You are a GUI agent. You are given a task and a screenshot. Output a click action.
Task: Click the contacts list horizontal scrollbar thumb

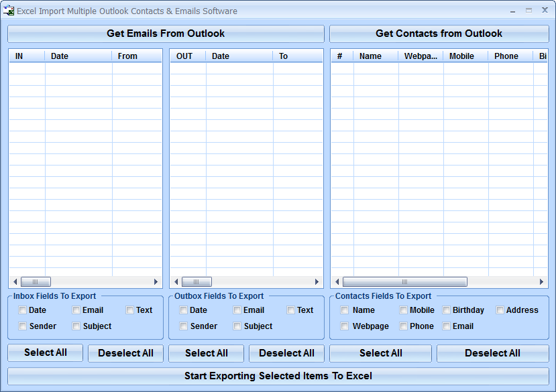(405, 281)
